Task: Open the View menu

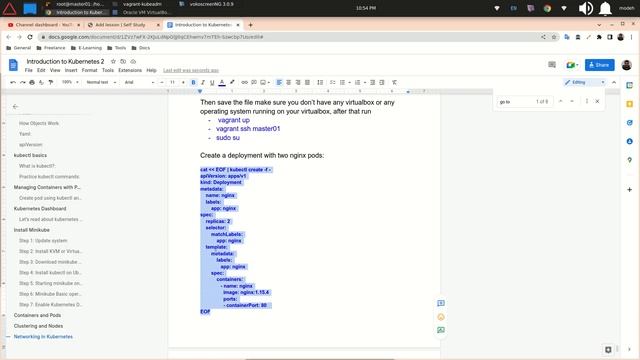Action: 55,70
